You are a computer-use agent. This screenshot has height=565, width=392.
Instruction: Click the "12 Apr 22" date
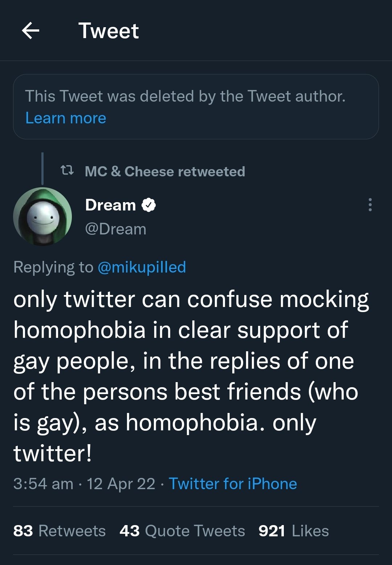pyautogui.click(x=121, y=484)
